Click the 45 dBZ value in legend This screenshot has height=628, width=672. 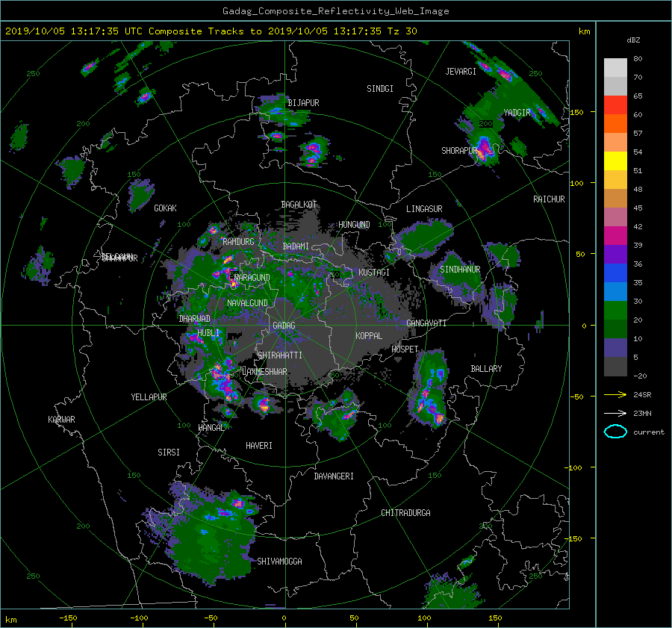[638, 208]
